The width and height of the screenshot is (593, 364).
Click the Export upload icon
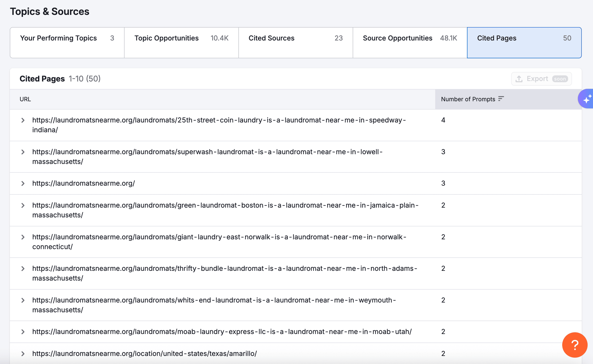(519, 79)
